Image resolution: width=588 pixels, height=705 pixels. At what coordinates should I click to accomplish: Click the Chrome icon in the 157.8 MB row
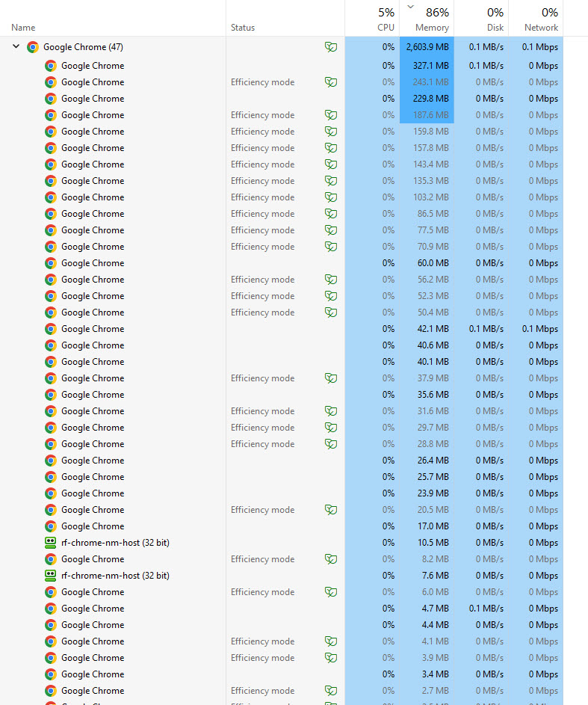[51, 148]
